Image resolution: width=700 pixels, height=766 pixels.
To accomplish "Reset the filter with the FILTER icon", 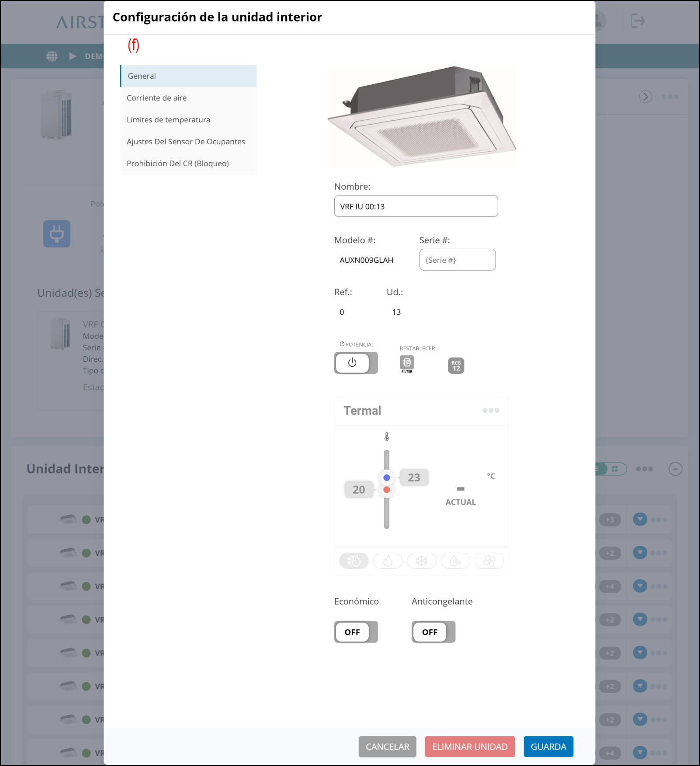I will pyautogui.click(x=407, y=364).
